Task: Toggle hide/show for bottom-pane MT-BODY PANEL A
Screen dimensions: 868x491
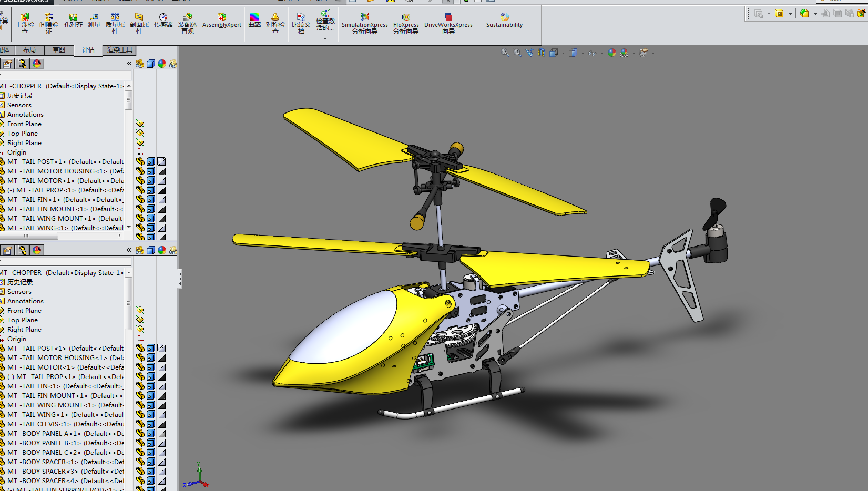Action: point(140,433)
